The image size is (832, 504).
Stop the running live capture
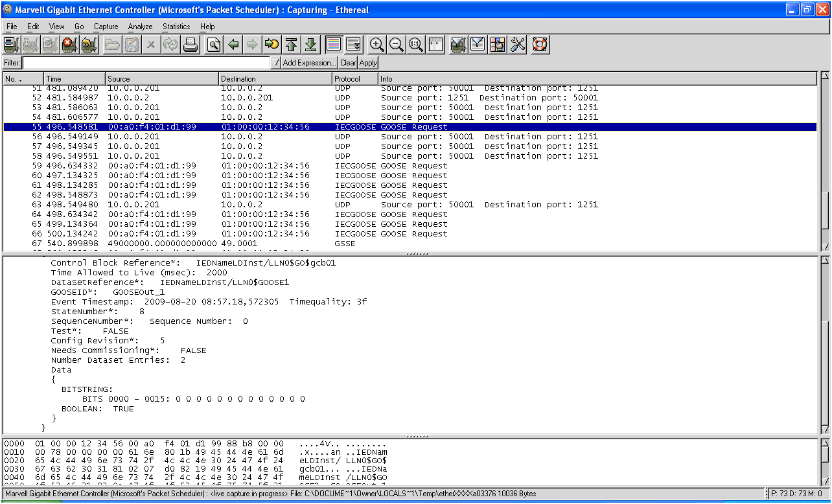tap(69, 45)
